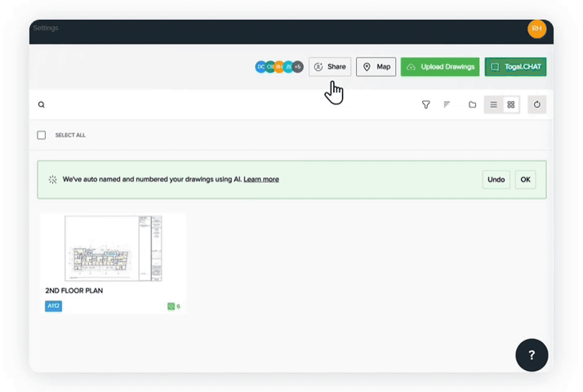
Task: Open the sort order icon
Action: click(447, 105)
